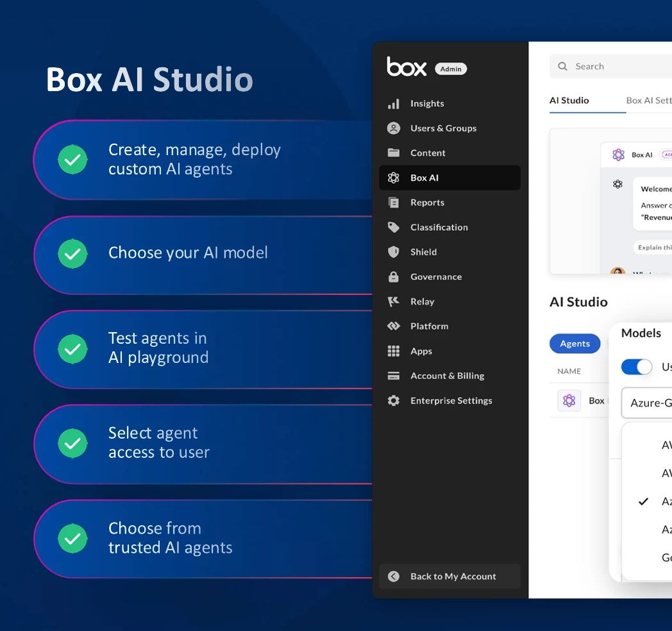Open Enterprise Settings
Screen dimensions: 672x631
449,401
